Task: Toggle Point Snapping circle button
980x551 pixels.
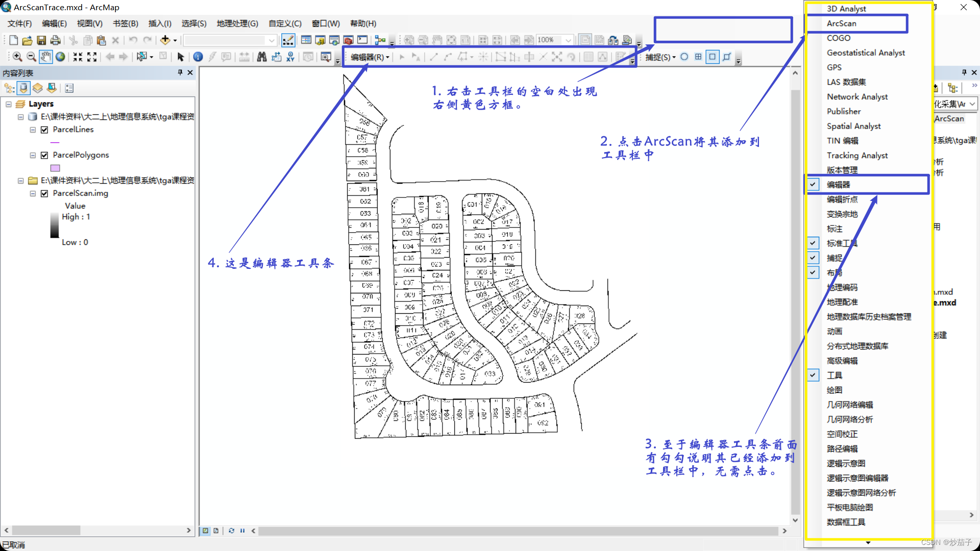Action: click(x=684, y=57)
